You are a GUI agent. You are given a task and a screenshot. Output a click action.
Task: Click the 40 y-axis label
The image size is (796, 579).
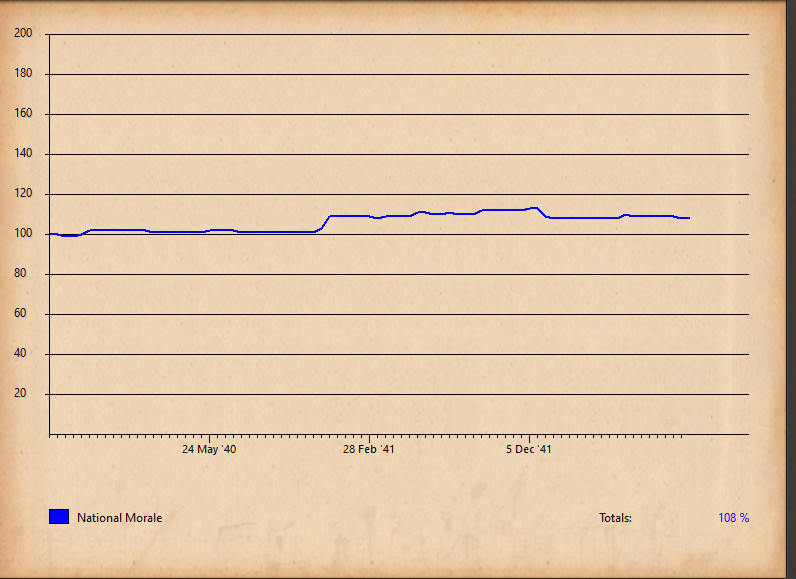(x=20, y=353)
